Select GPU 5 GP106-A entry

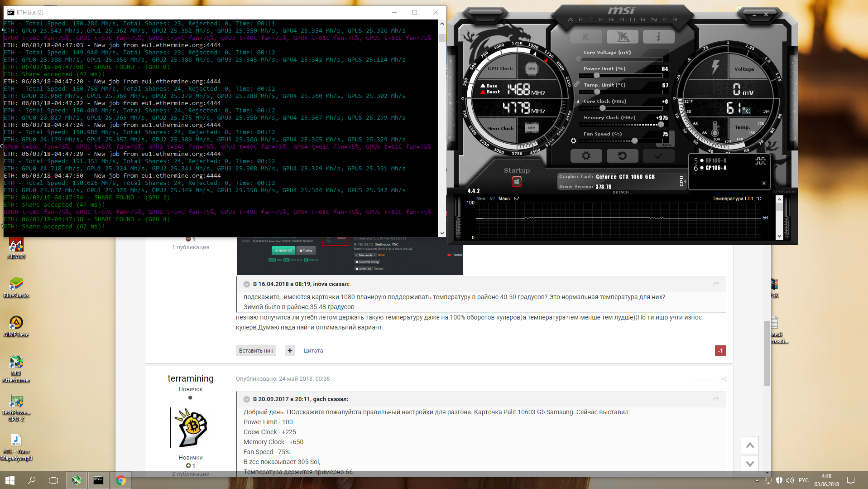(x=710, y=161)
